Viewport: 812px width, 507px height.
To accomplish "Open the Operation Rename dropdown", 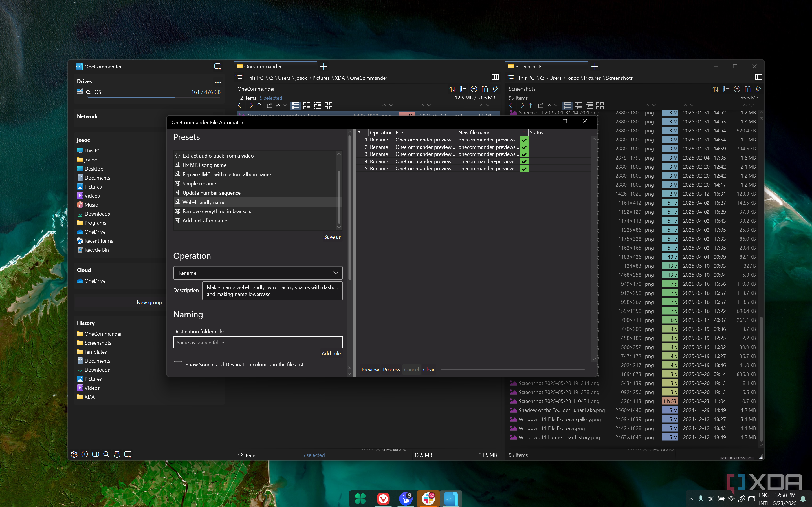I will tap(258, 273).
